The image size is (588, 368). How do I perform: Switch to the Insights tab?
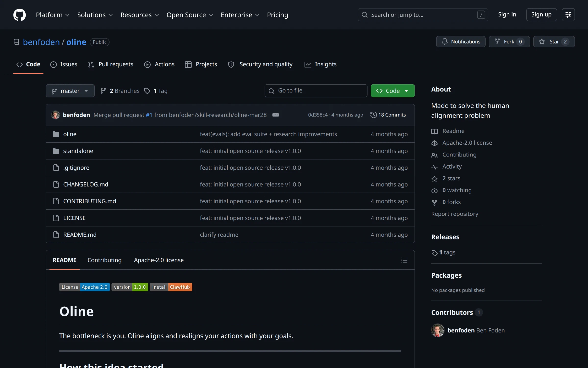[x=320, y=64]
